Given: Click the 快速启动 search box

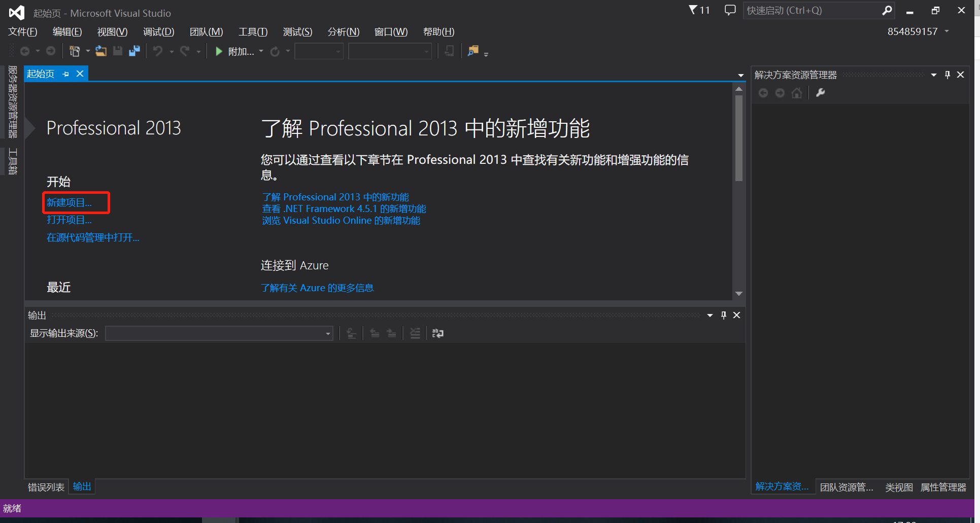Looking at the screenshot, I should tap(812, 10).
